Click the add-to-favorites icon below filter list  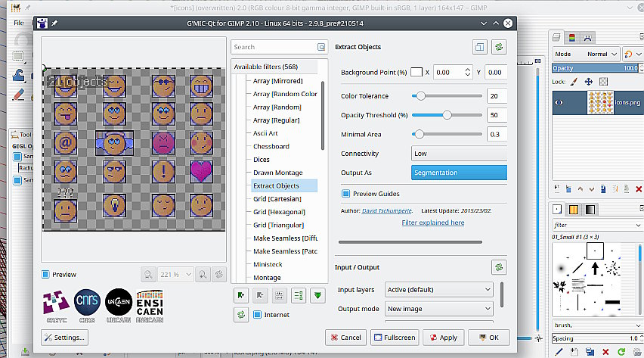tap(242, 295)
